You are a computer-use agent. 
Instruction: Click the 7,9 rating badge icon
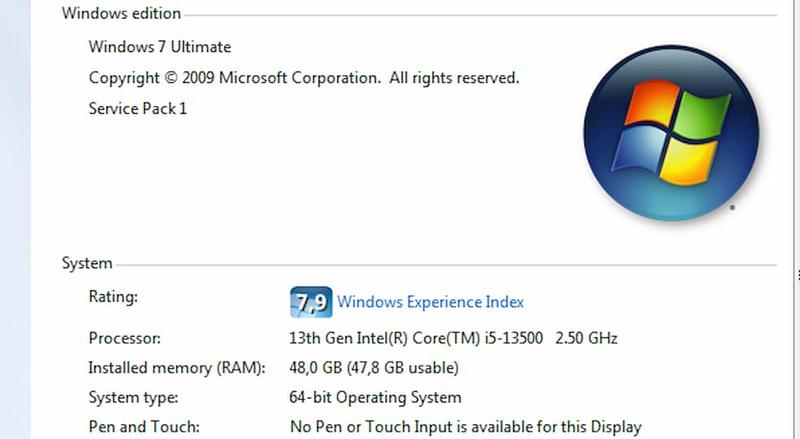[x=310, y=301]
